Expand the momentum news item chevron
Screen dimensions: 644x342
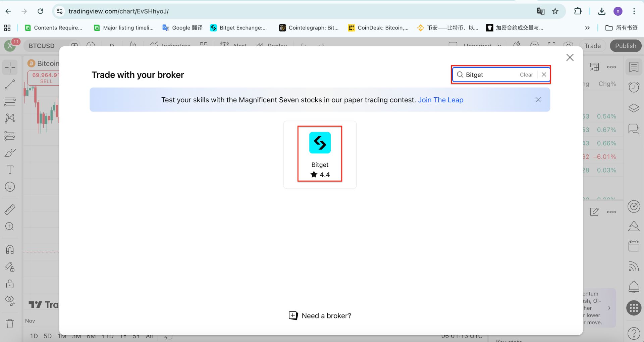[x=609, y=308]
